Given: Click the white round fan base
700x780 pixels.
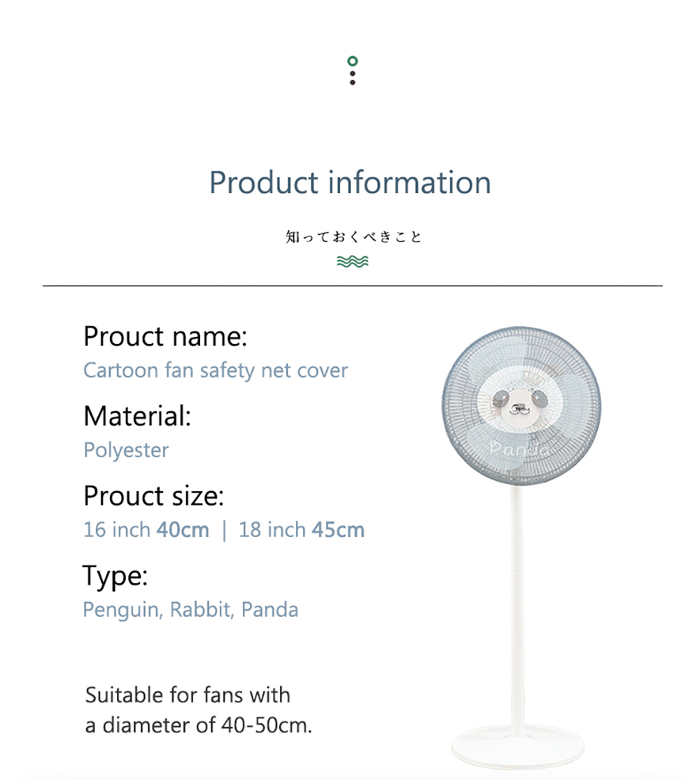Looking at the screenshot, I should 518,748.
